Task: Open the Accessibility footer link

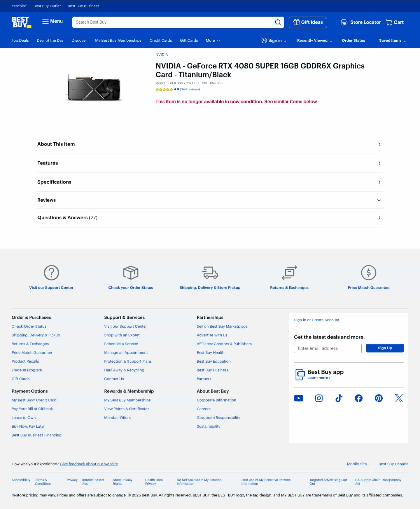Action: pyautogui.click(x=21, y=480)
